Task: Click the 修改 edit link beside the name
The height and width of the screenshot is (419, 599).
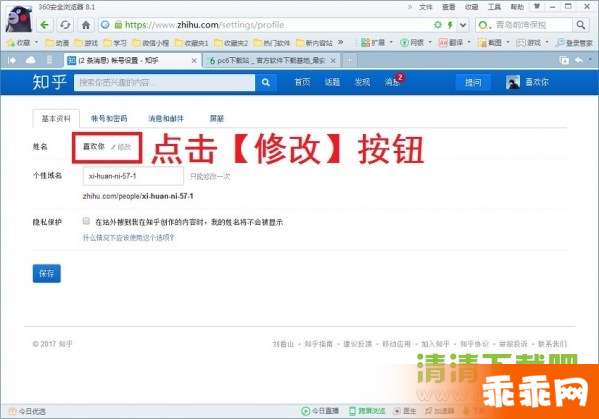Action: pos(121,147)
